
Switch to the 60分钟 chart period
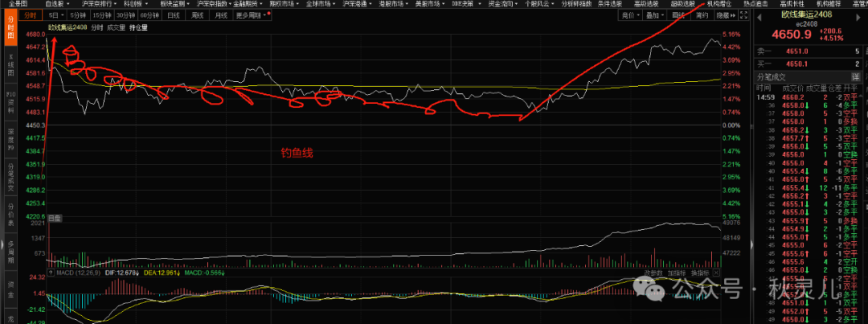(x=149, y=15)
